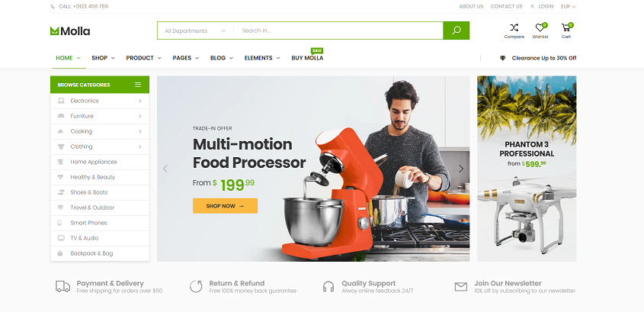This screenshot has height=312, width=644.
Task: Click the green search magnifier button
Action: point(457,31)
